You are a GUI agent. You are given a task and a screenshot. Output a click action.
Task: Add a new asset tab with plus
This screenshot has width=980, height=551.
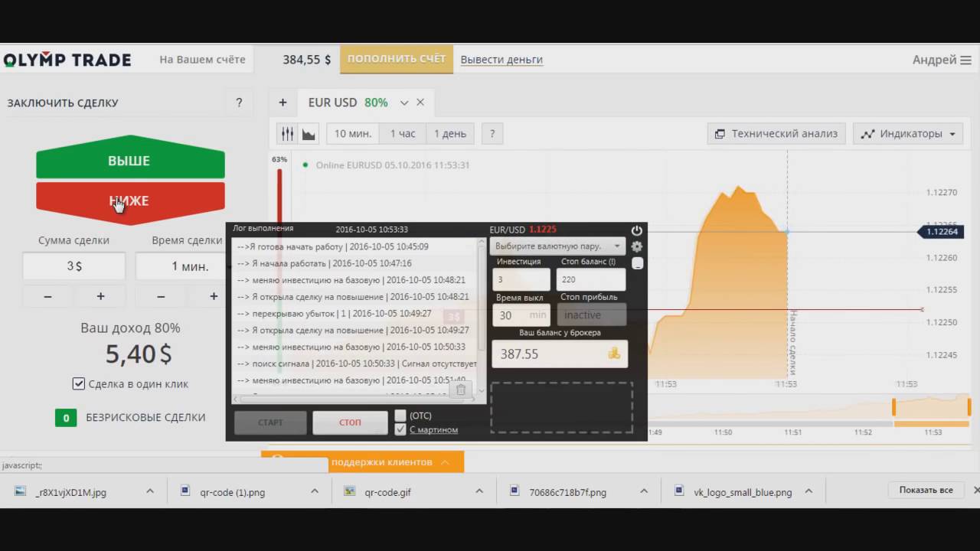(283, 103)
